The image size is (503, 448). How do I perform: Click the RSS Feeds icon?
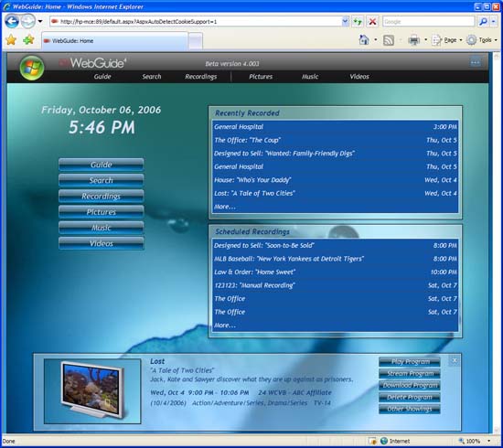coord(389,40)
